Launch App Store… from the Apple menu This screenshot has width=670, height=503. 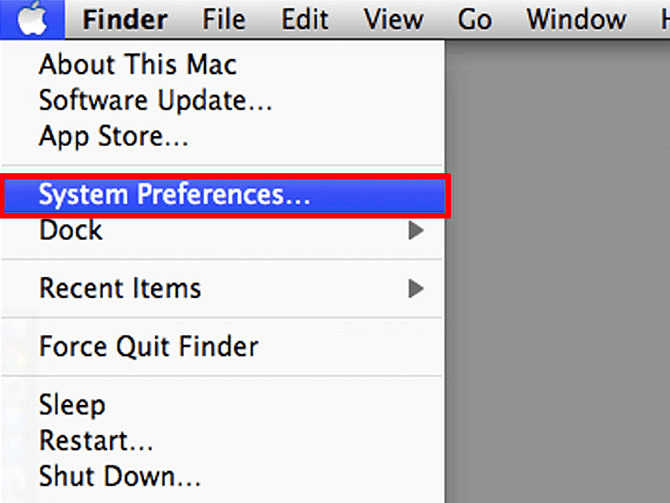pyautogui.click(x=114, y=136)
